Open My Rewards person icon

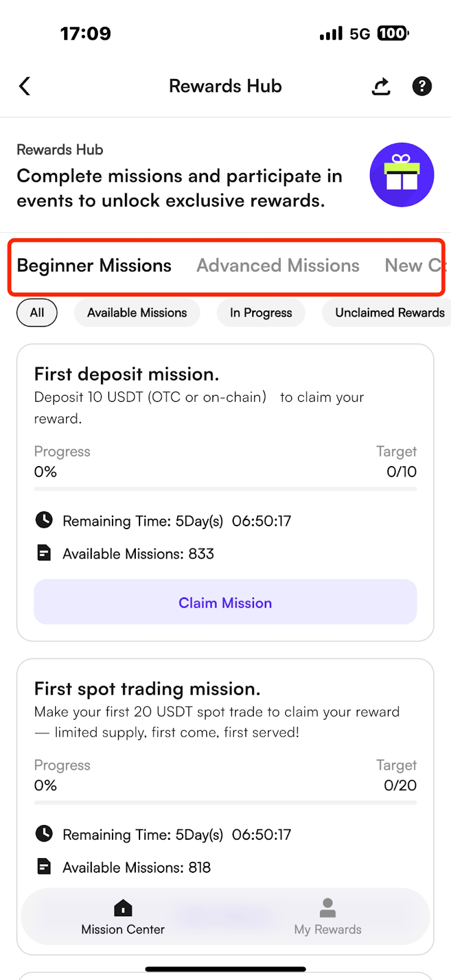(x=328, y=907)
